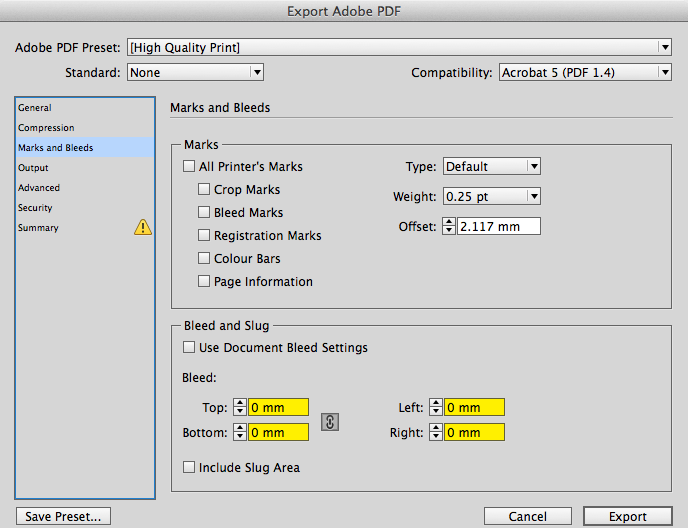Click the Bottom bleed input field
Image resolution: width=688 pixels, height=528 pixels.
click(279, 432)
